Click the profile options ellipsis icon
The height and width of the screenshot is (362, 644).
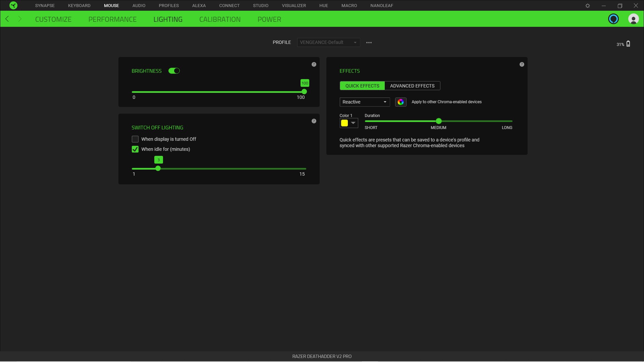[x=369, y=42]
